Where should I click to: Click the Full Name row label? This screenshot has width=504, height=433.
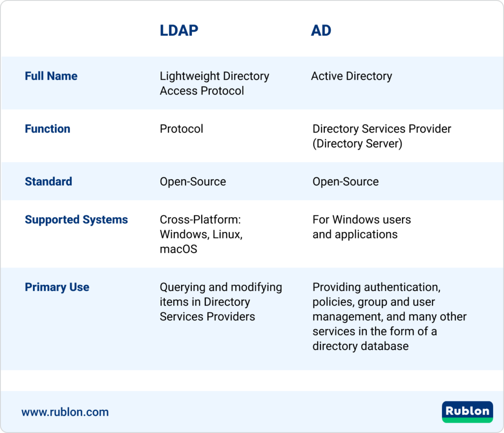coord(51,76)
